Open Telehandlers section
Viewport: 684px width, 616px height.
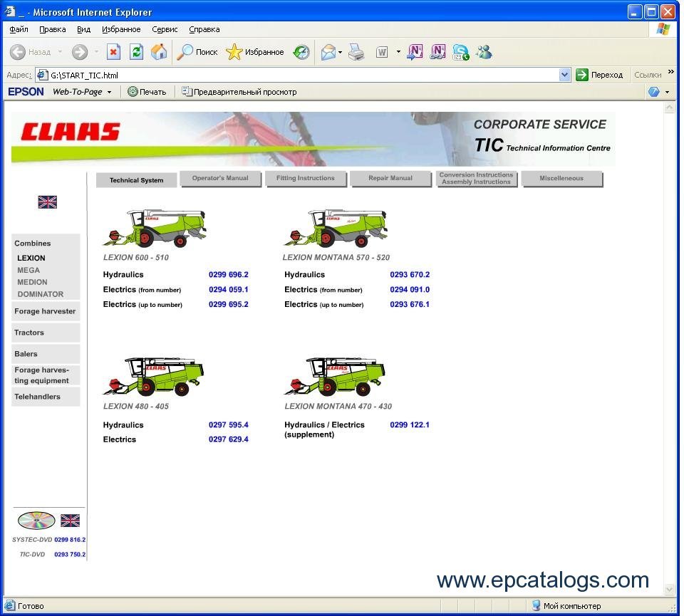coord(46,397)
